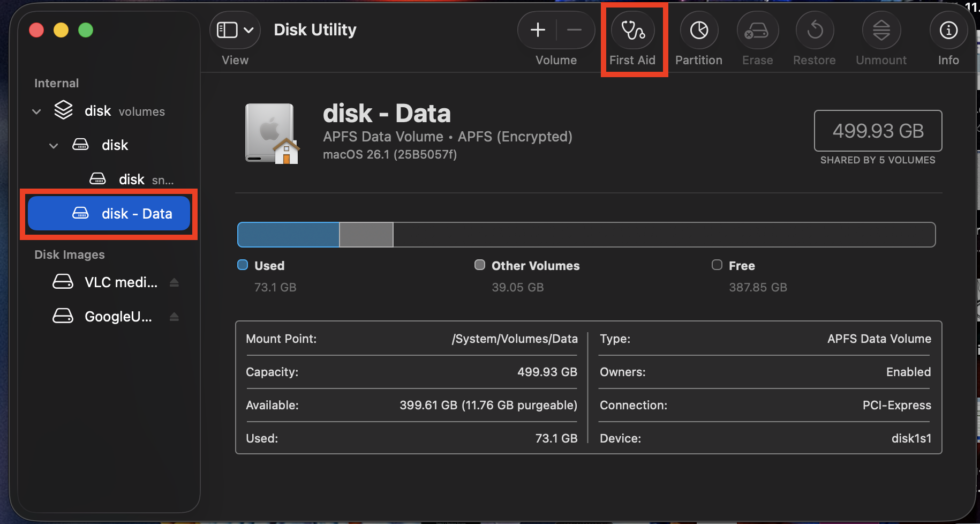Eject the VLC media disk image

[x=174, y=282]
